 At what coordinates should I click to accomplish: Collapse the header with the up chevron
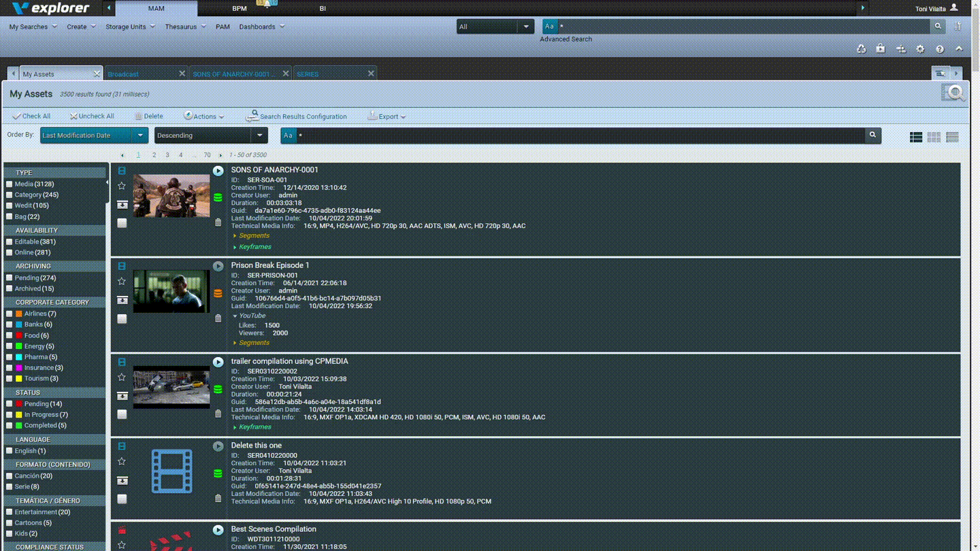[x=959, y=49]
